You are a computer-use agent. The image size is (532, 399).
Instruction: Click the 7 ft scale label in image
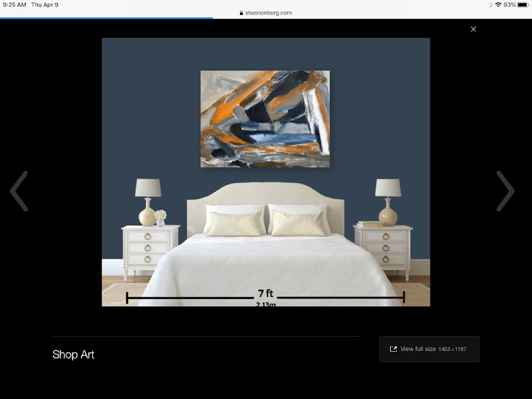(x=265, y=294)
